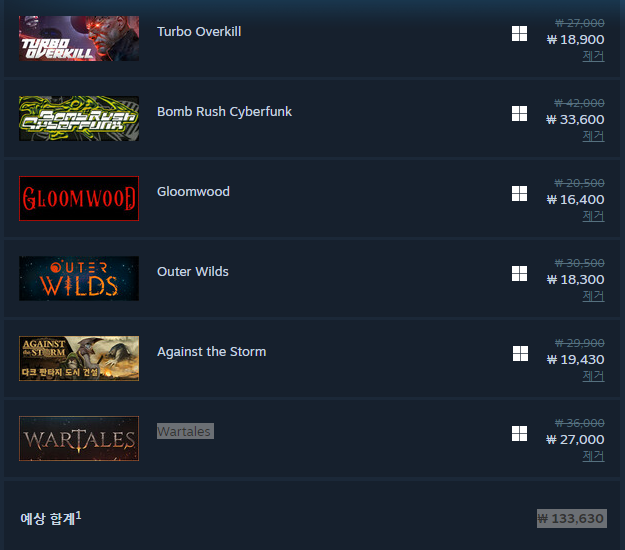The image size is (625, 550).
Task: Remove Wartales from cart via 제거
Action: (x=593, y=456)
